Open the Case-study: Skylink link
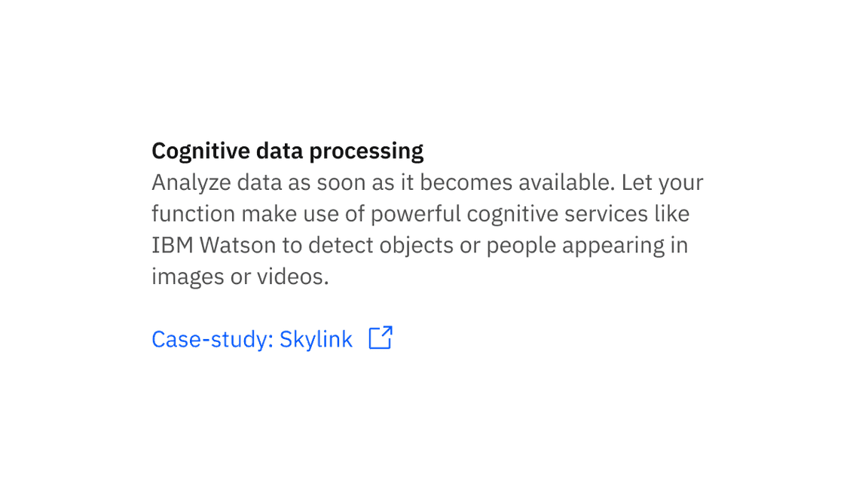The width and height of the screenshot is (868, 489). click(252, 339)
